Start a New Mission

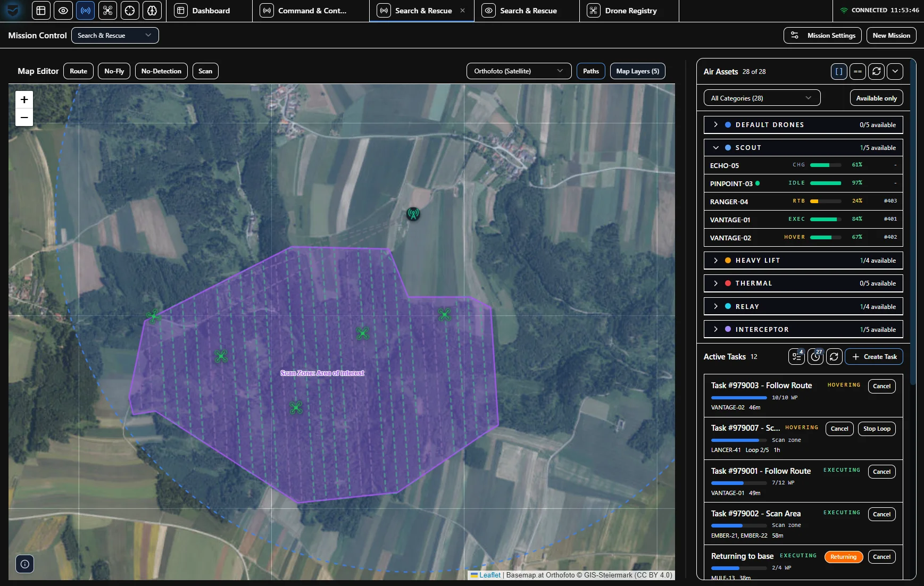pos(892,36)
